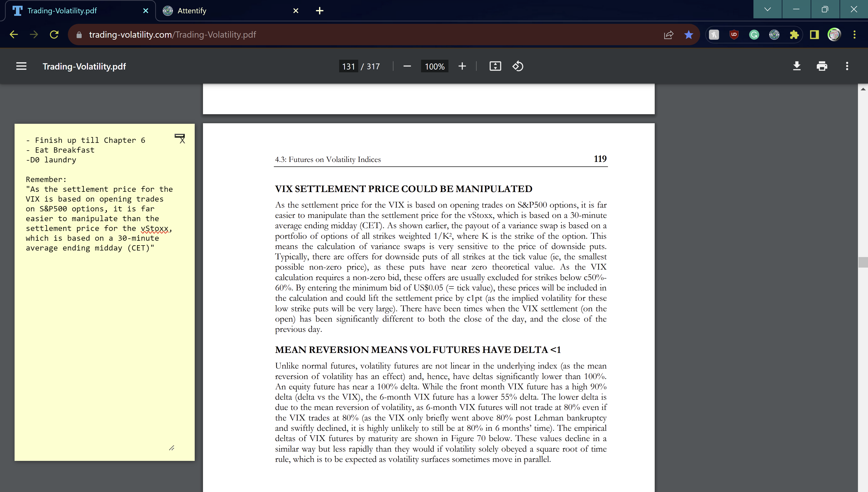Expand the tab search chevron
Viewport: 868px width, 492px height.
(x=767, y=10)
